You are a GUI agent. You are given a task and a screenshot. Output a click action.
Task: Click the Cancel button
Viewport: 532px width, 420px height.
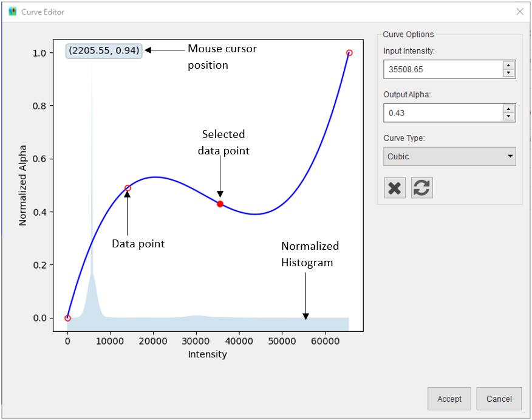point(499,399)
